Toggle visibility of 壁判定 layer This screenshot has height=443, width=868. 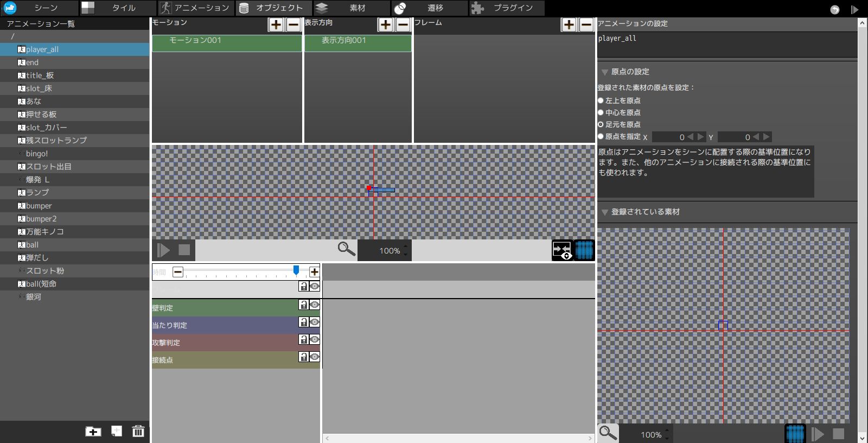click(x=314, y=305)
